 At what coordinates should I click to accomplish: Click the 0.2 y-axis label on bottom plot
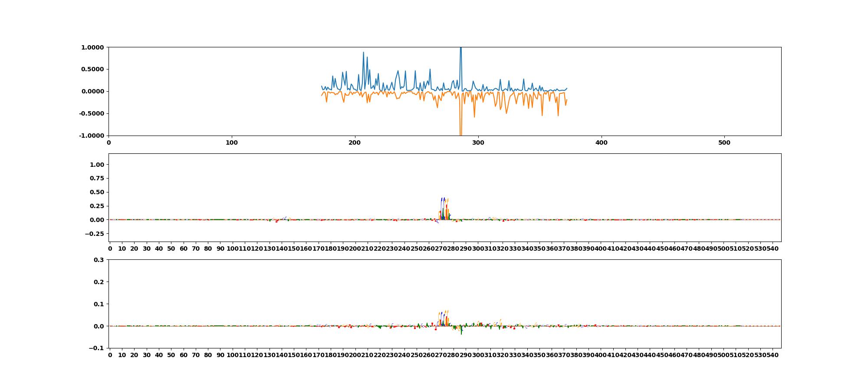[x=99, y=282]
